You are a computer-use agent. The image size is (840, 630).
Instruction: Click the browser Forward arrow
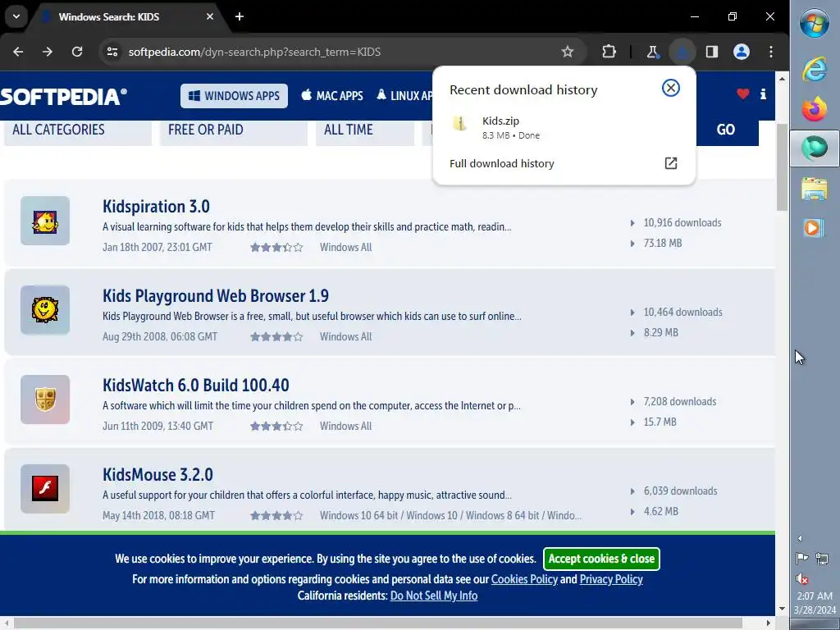click(x=48, y=52)
